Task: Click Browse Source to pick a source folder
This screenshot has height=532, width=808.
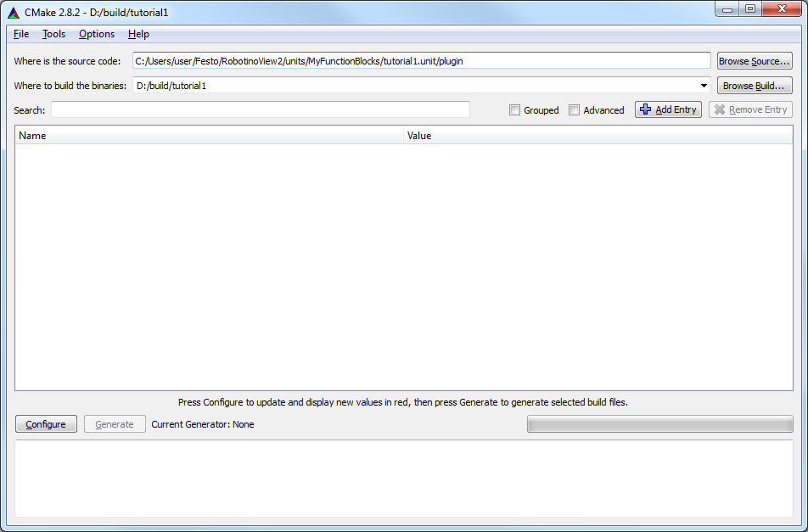Action: coord(755,60)
